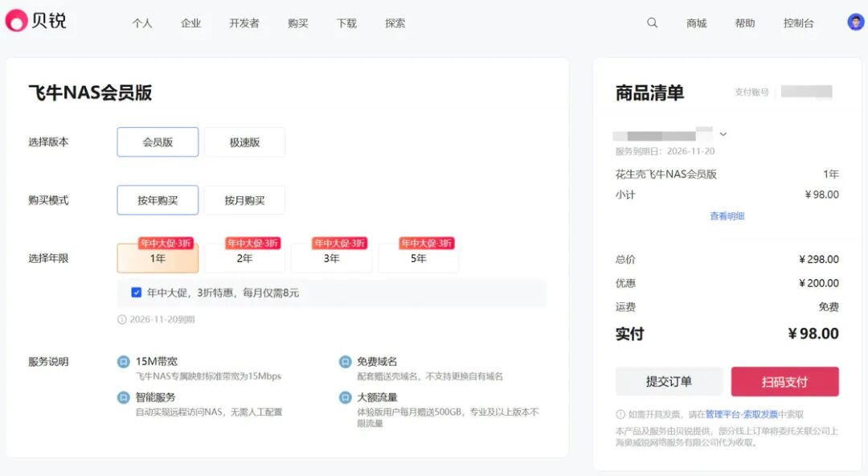Click the 15M带宽 service icon

tap(124, 362)
